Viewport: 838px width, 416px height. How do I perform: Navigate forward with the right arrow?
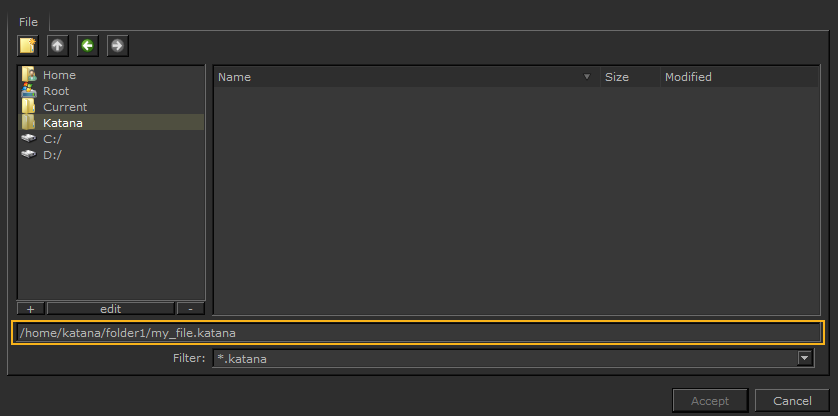tap(118, 46)
